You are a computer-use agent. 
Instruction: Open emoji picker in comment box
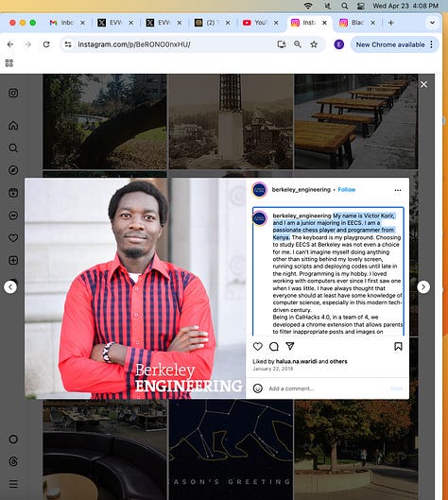pos(258,388)
